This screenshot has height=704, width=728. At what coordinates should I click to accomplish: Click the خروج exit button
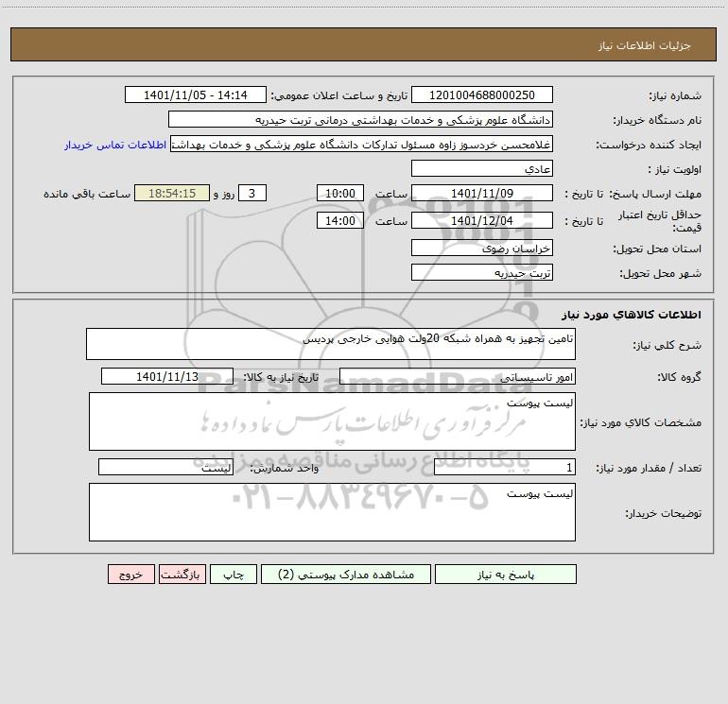pos(130,574)
